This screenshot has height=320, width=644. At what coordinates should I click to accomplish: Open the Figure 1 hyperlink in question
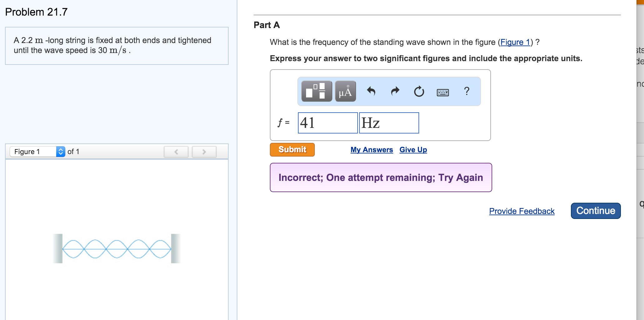515,42
